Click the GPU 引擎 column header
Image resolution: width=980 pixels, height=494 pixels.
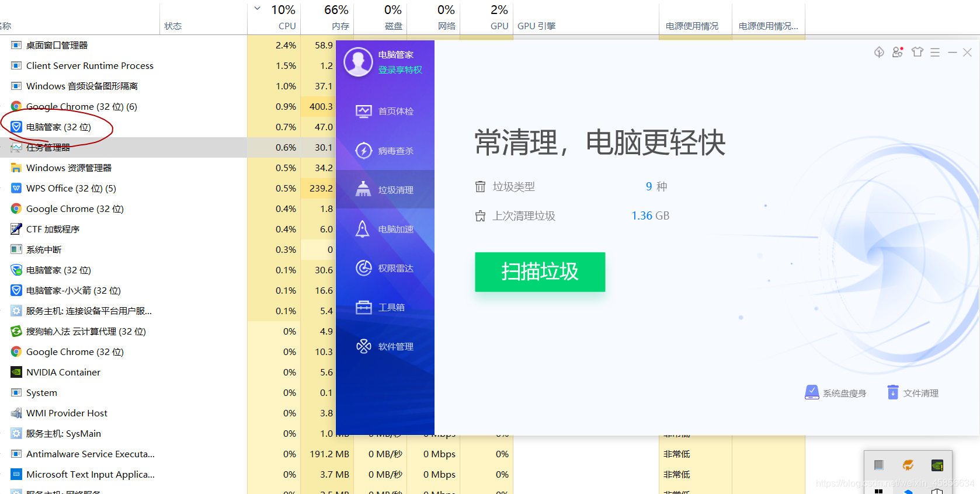pos(586,18)
